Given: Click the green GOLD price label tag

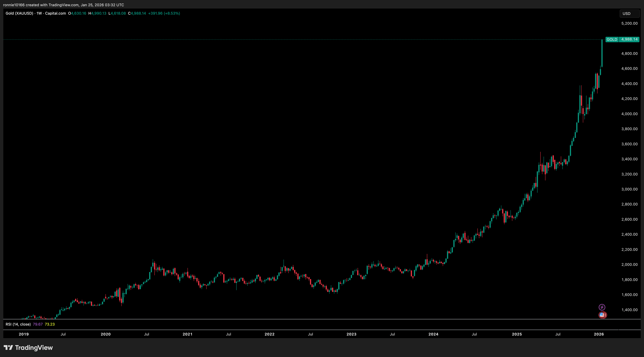Looking at the screenshot, I should click(612, 39).
